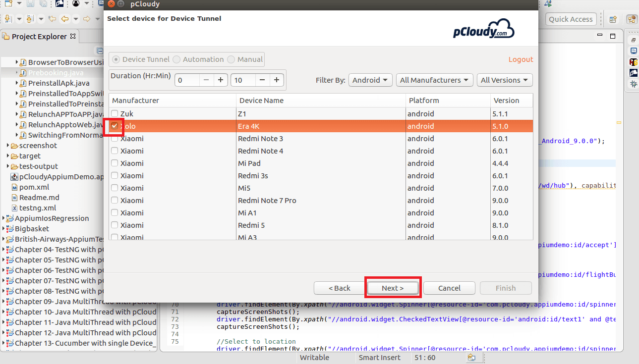Select the Automation radio button

pyautogui.click(x=176, y=59)
